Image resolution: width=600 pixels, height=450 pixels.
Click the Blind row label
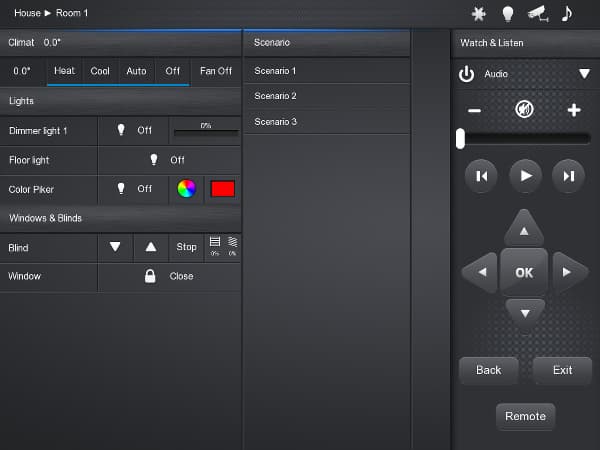(18, 248)
